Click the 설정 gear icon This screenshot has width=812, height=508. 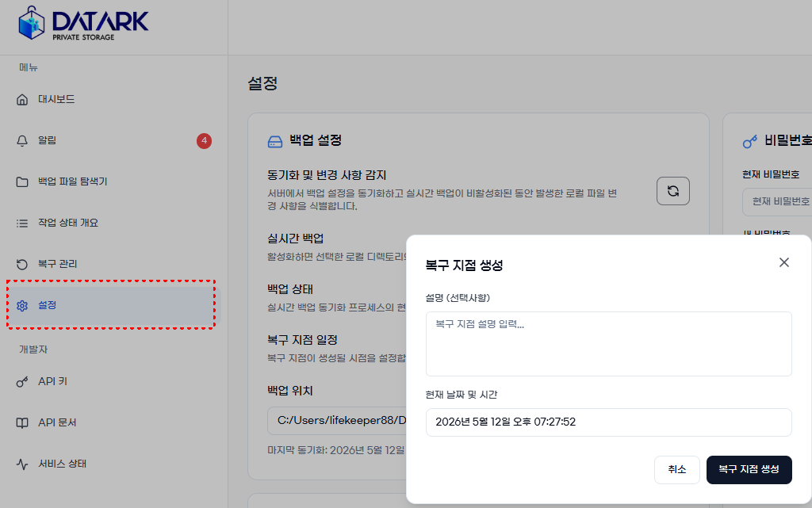click(x=21, y=305)
